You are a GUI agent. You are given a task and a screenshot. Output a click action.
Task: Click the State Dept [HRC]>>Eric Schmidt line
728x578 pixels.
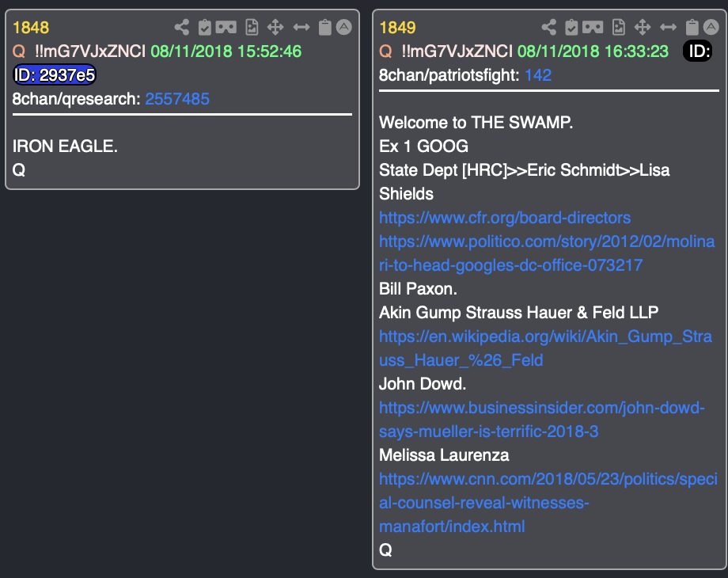[x=524, y=182]
